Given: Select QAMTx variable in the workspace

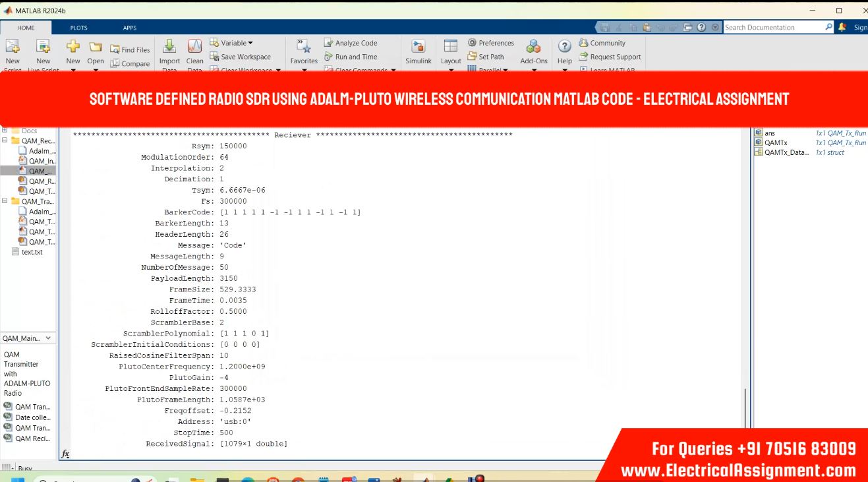Looking at the screenshot, I should [775, 142].
